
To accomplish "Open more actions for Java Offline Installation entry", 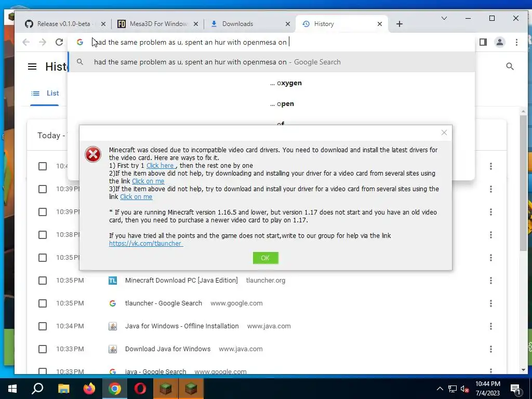I will (490, 326).
